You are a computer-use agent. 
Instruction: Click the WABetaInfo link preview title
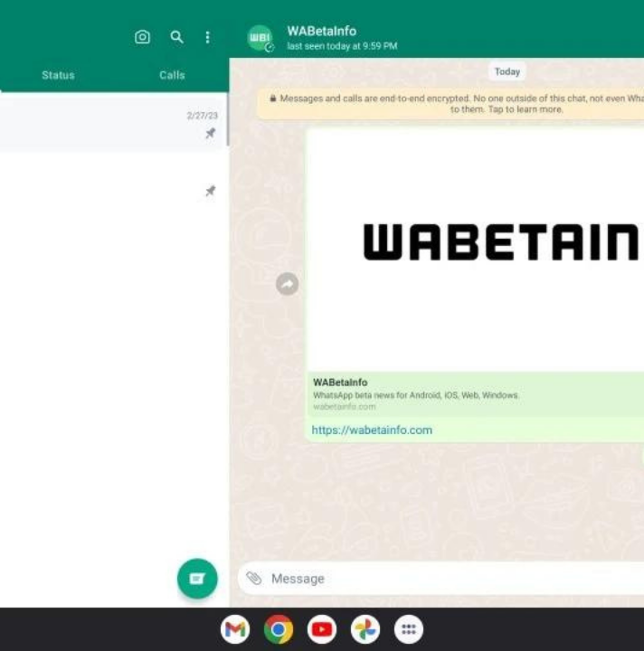tap(340, 382)
